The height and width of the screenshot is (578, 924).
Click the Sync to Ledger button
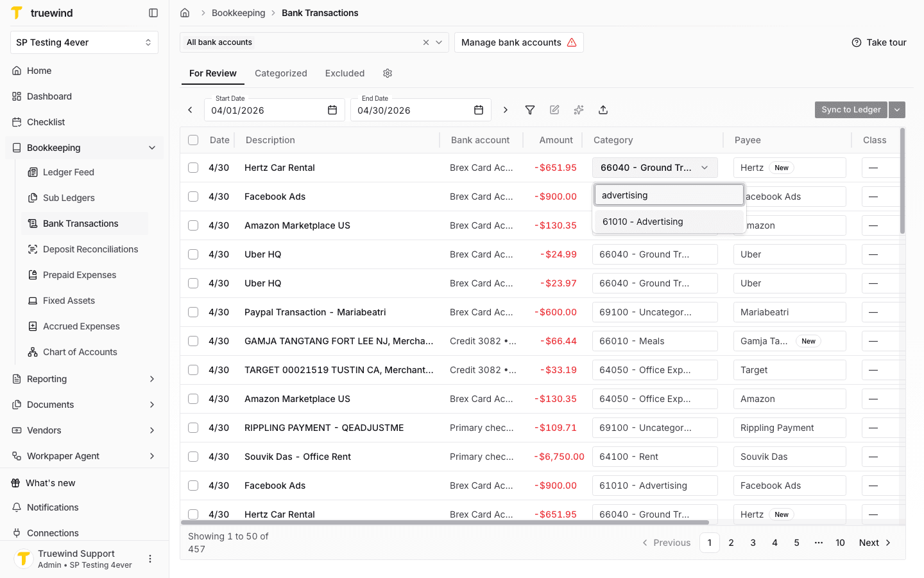coord(851,110)
